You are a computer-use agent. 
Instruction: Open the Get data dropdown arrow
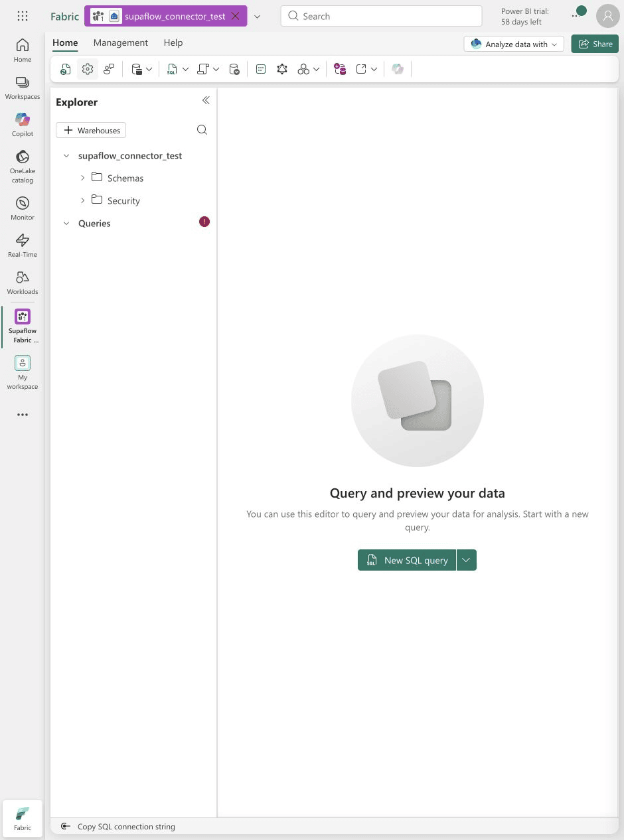coord(149,69)
